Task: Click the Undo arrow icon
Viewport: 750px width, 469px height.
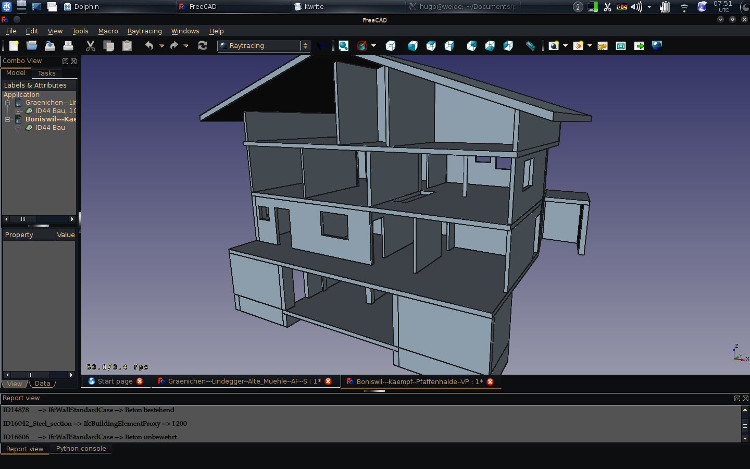Action: [150, 46]
